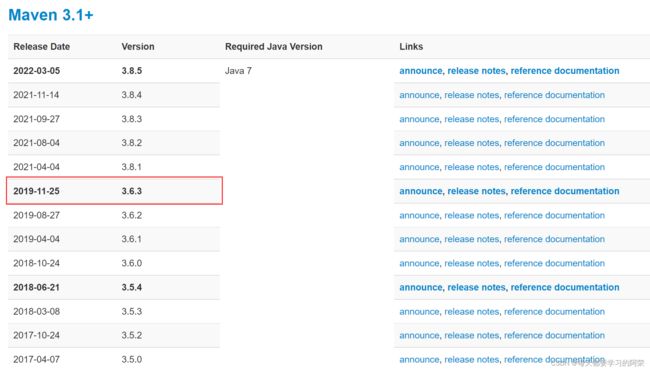Select the version cell 3.8.4
The width and height of the screenshot is (650, 370).
tap(131, 95)
